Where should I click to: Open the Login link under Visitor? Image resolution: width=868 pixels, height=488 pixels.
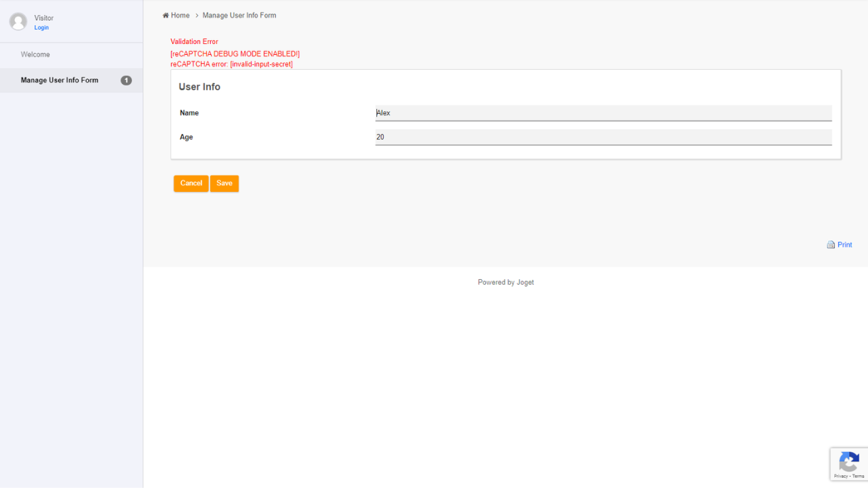coord(41,28)
